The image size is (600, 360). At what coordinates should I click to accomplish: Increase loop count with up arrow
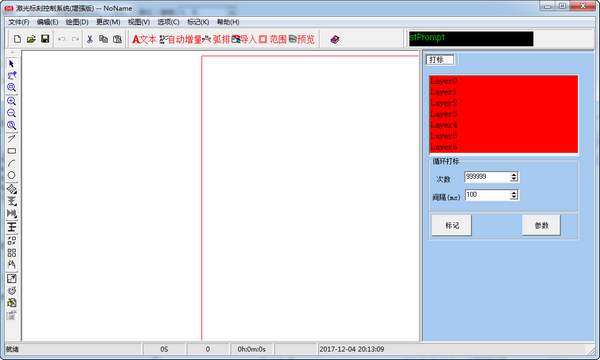[x=514, y=174]
